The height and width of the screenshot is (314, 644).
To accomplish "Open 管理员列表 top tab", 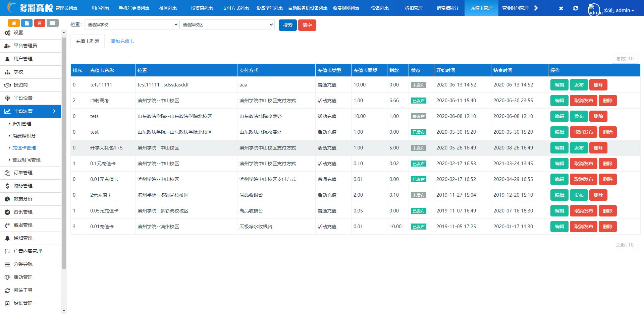I will point(66,8).
